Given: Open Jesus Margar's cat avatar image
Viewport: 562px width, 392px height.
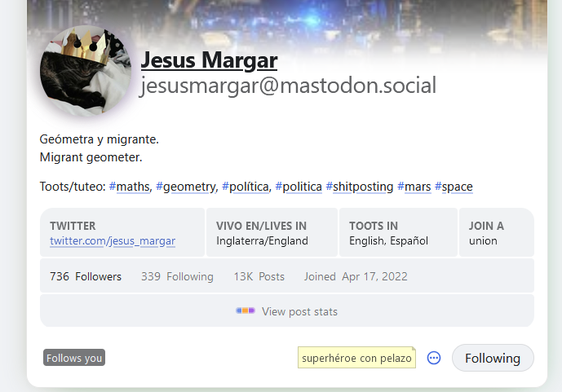Looking at the screenshot, I should pos(86,71).
